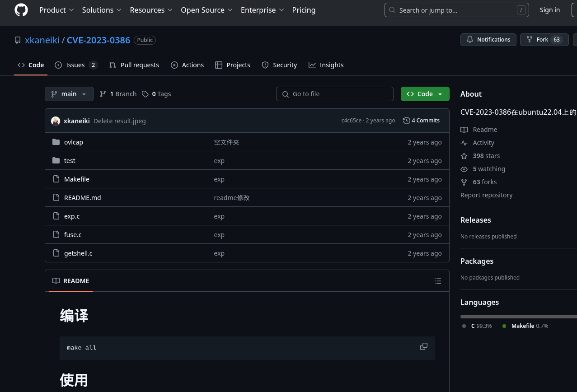Image resolution: width=577 pixels, height=392 pixels.
Task: Open the Releases section heading
Action: point(476,220)
